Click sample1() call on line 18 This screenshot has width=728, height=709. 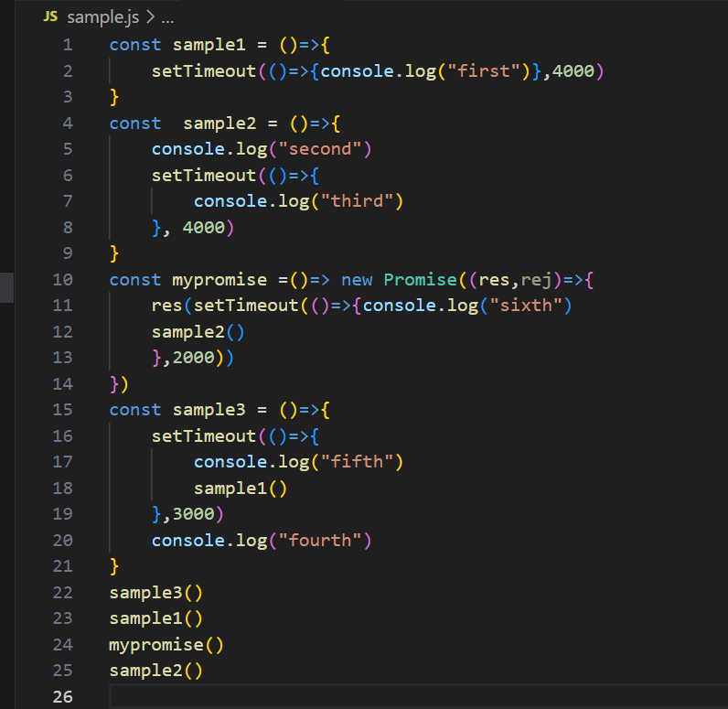click(241, 489)
